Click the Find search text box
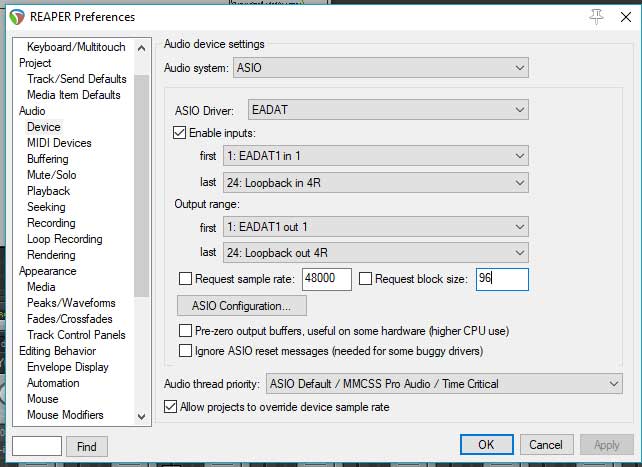Viewport: 642px width, 467px height. [37, 446]
